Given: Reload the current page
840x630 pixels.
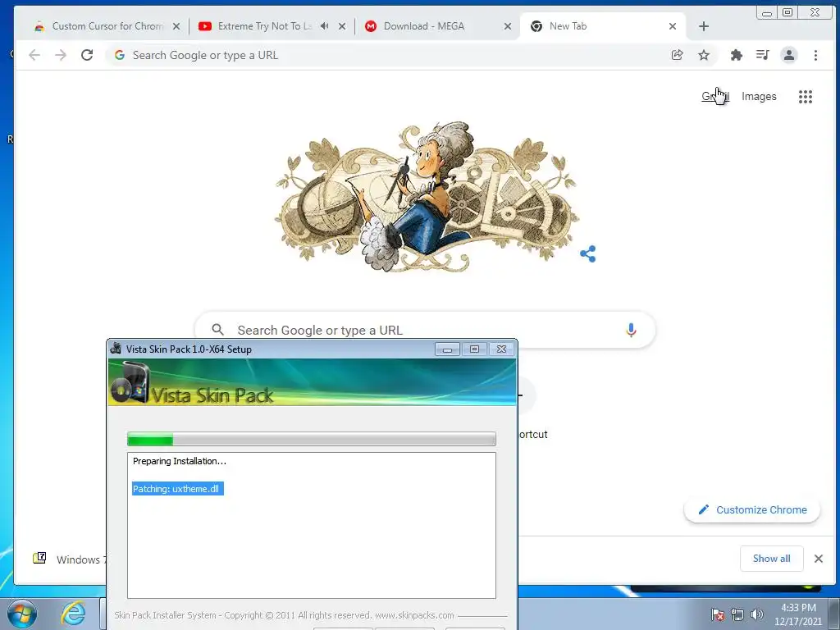Looking at the screenshot, I should [87, 55].
